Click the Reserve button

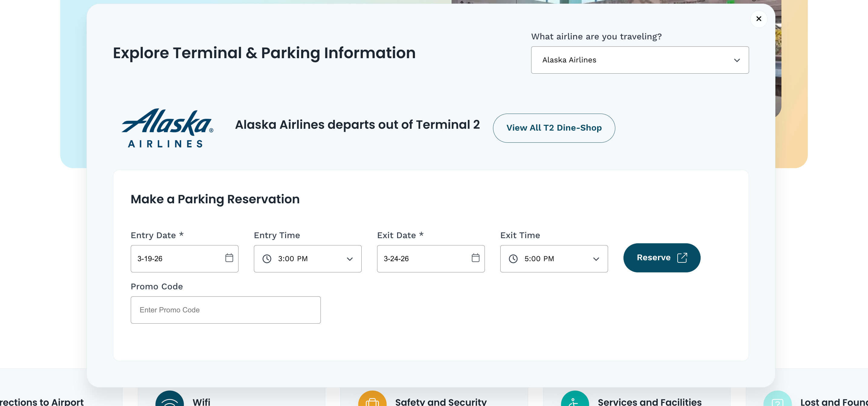point(662,257)
